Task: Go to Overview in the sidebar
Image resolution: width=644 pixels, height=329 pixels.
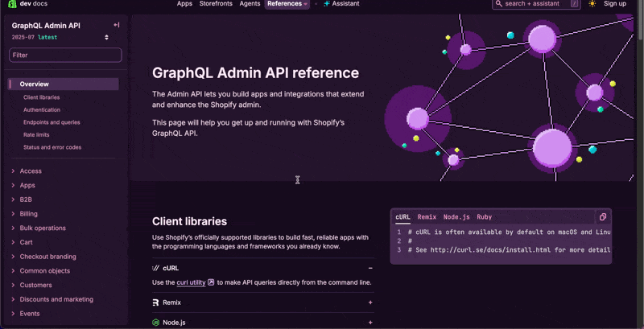Action: 64,84
